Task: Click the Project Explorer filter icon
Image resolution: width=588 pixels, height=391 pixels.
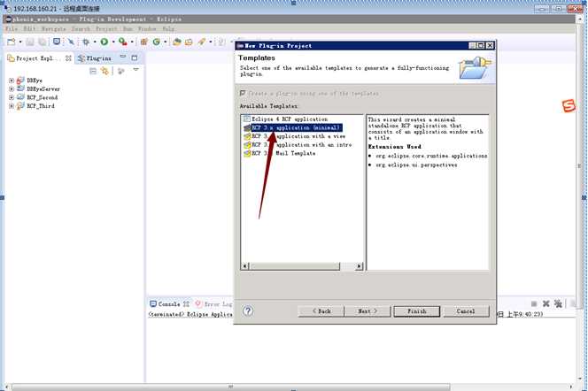Action: [x=120, y=71]
